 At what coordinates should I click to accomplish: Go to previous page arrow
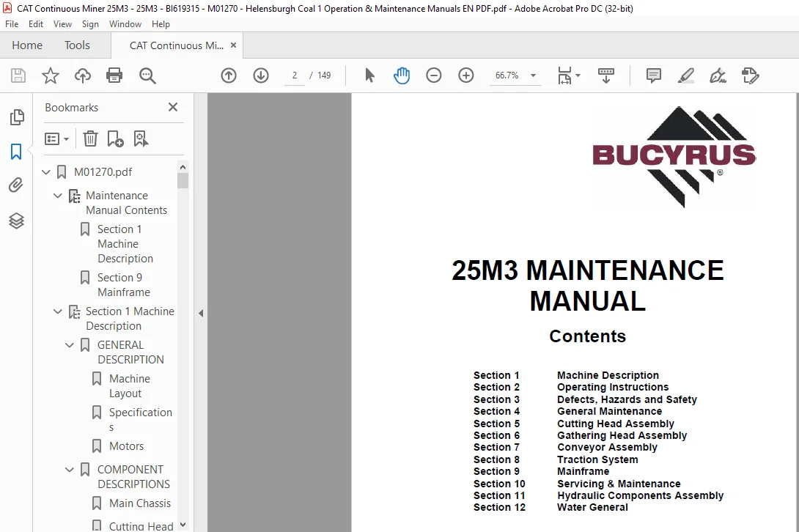[x=229, y=75]
